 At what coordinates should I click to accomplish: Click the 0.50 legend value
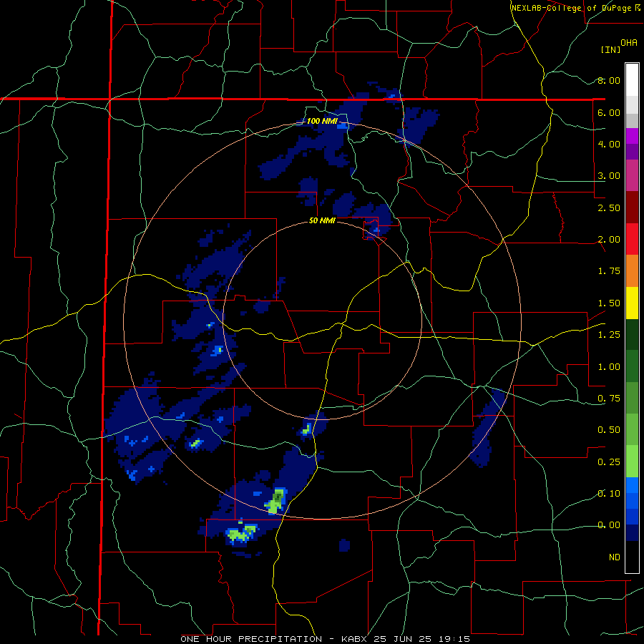click(x=609, y=430)
